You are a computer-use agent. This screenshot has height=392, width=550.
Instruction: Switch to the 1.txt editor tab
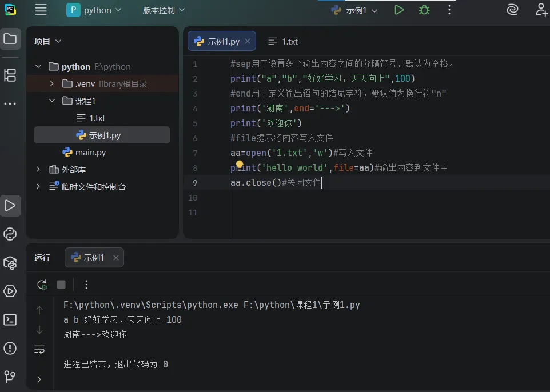[x=282, y=42]
